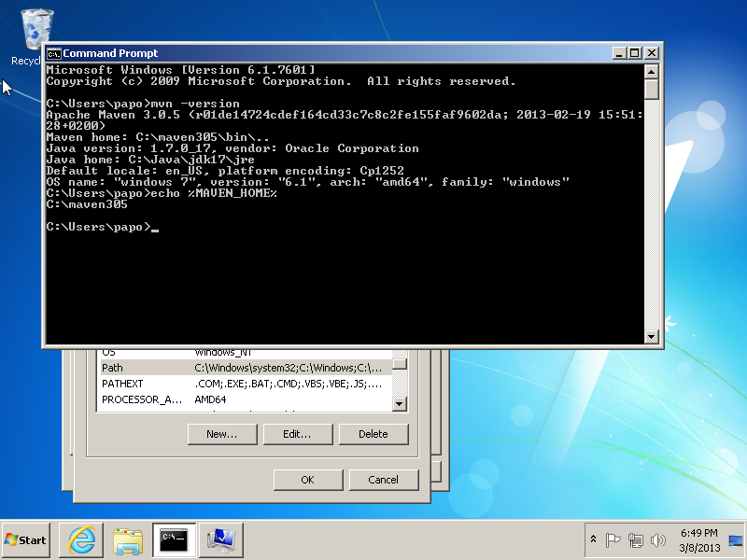Click Delete in Environment Variables dialog
The height and width of the screenshot is (560, 747).
click(x=373, y=434)
